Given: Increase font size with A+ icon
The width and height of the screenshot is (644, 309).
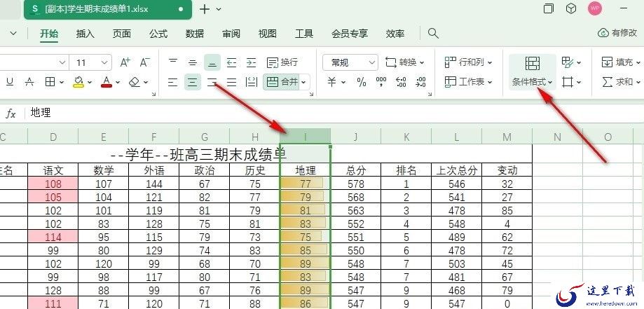Looking at the screenshot, I should [x=125, y=62].
